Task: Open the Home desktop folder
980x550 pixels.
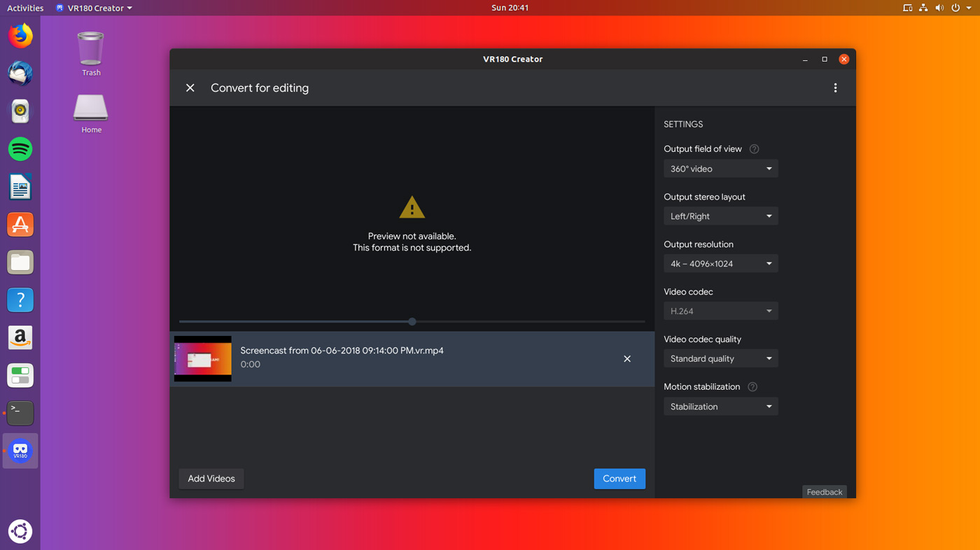Action: pyautogui.click(x=91, y=113)
